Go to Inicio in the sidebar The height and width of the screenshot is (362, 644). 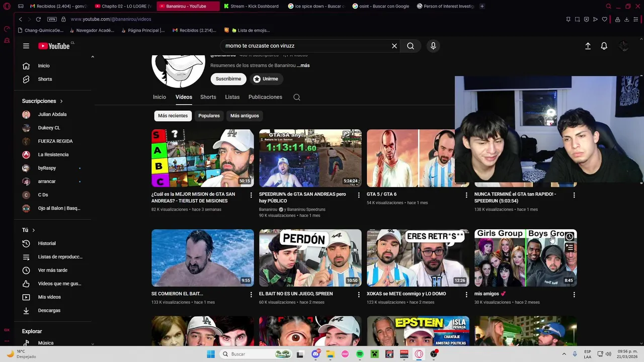(x=44, y=66)
